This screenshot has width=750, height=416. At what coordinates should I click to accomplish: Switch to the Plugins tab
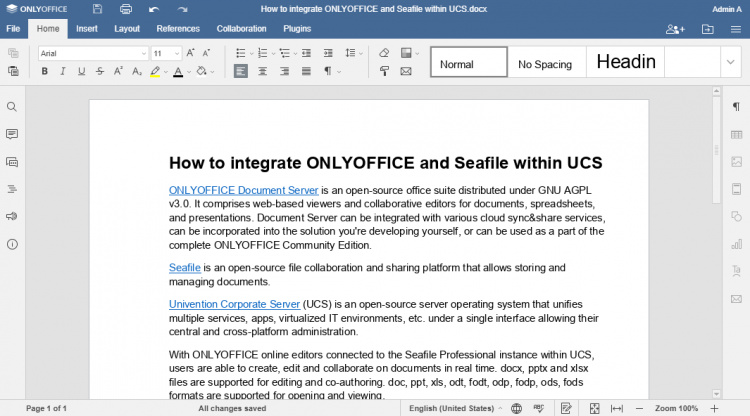click(297, 29)
